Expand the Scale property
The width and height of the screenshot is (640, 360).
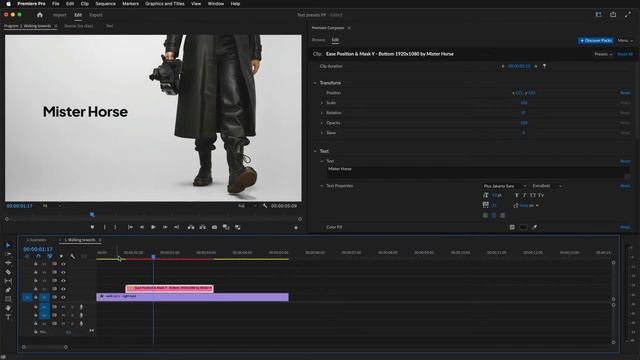[x=322, y=103]
